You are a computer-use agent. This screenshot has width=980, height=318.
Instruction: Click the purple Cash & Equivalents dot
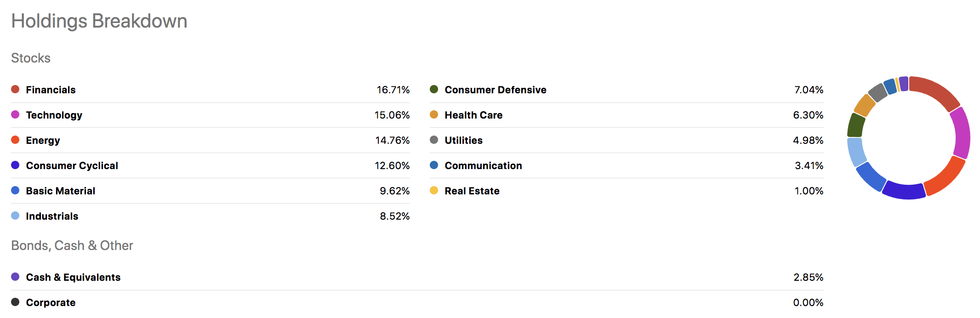[15, 277]
